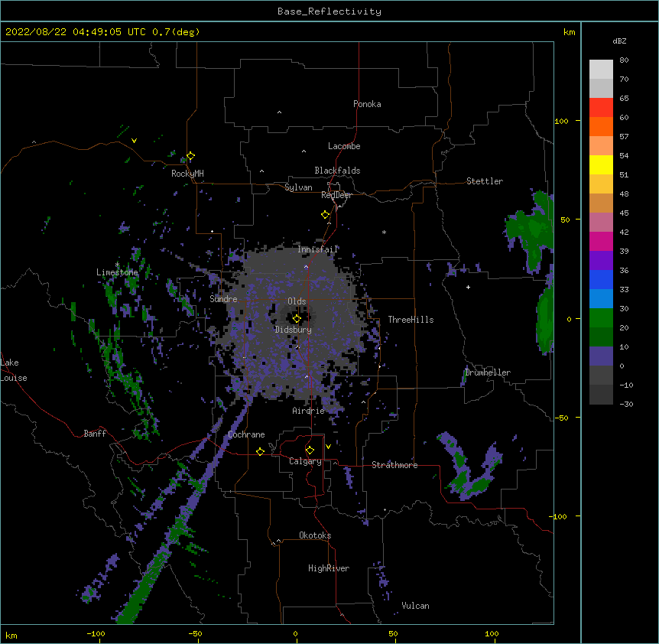Viewport: 659px width, 644px height.
Task: Click the Strathmore label
Action: click(x=394, y=465)
